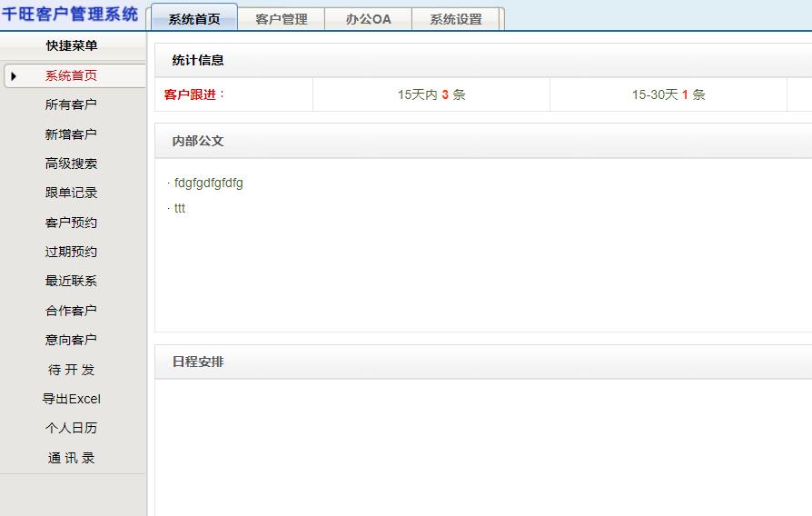Switch to the 客户管理 tab
The image size is (812, 516).
coord(282,19)
